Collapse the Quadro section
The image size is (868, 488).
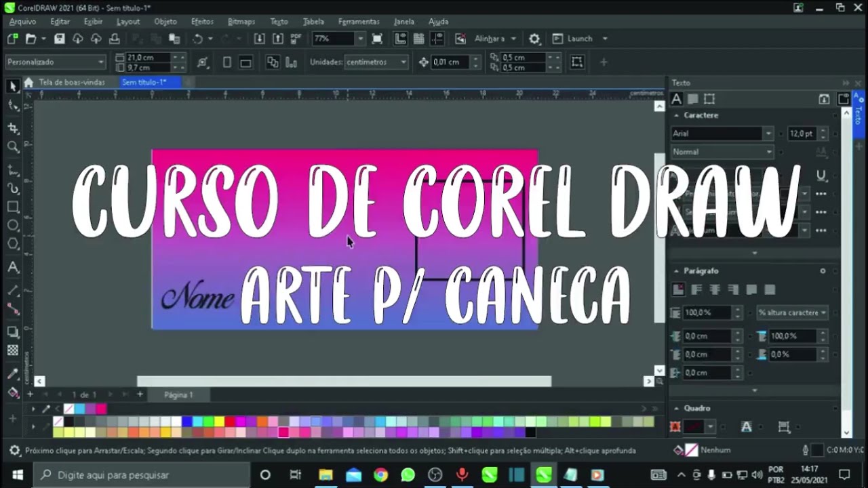676,408
